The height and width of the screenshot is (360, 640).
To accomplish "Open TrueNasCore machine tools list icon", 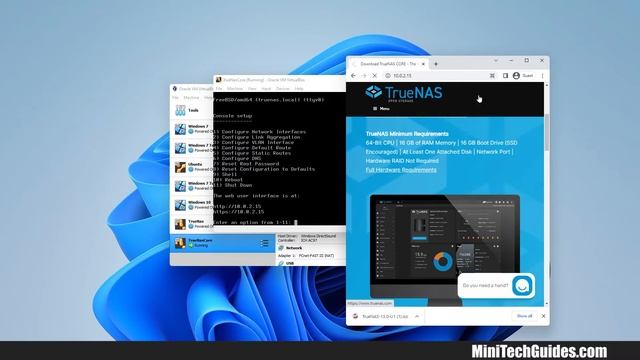I will (264, 243).
